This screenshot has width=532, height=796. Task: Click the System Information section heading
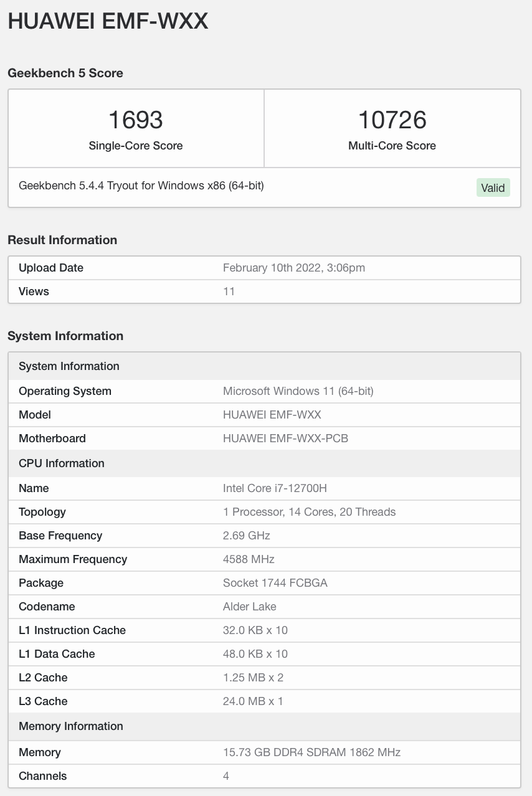[x=65, y=336]
